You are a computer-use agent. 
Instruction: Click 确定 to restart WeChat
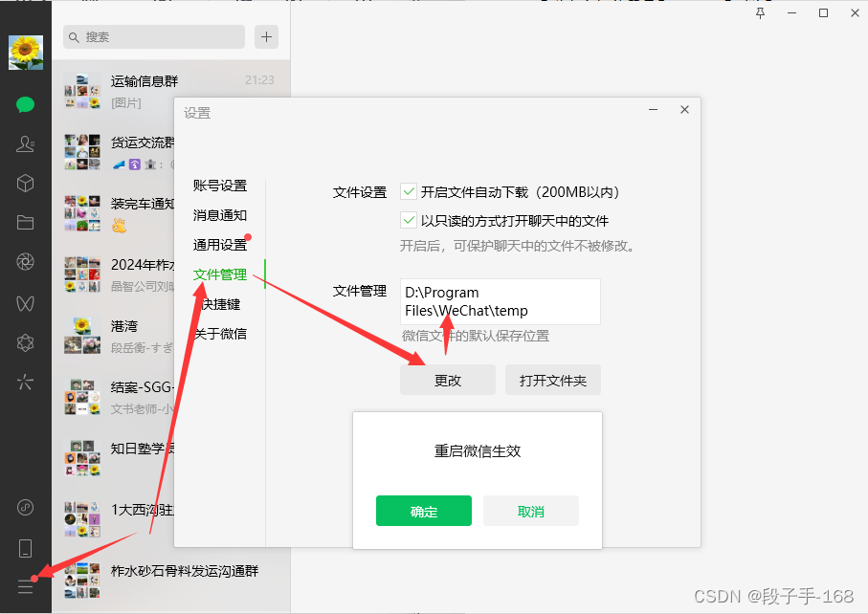coord(424,511)
